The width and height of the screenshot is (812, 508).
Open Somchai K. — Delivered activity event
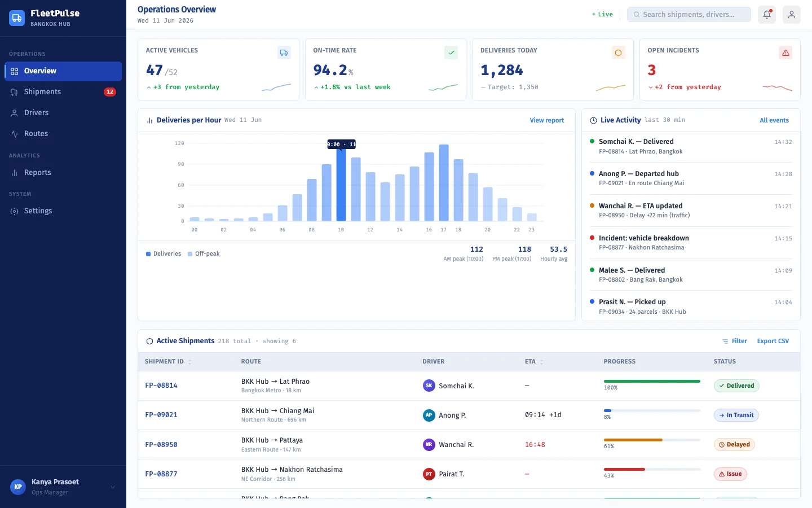pyautogui.click(x=691, y=146)
